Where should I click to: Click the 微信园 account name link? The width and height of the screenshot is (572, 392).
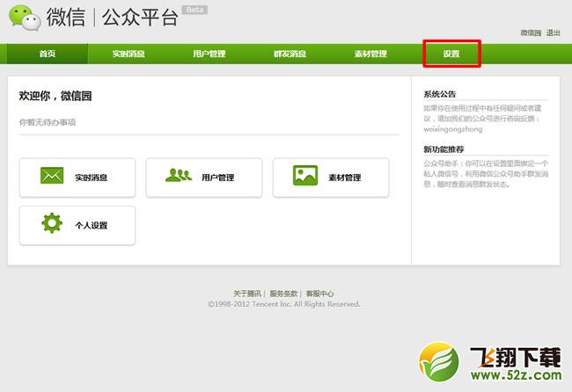pos(531,33)
